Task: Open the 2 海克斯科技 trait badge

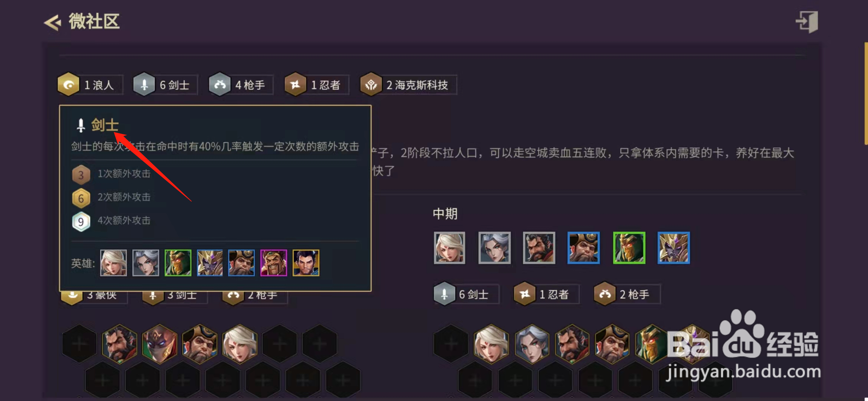Action: click(x=408, y=85)
